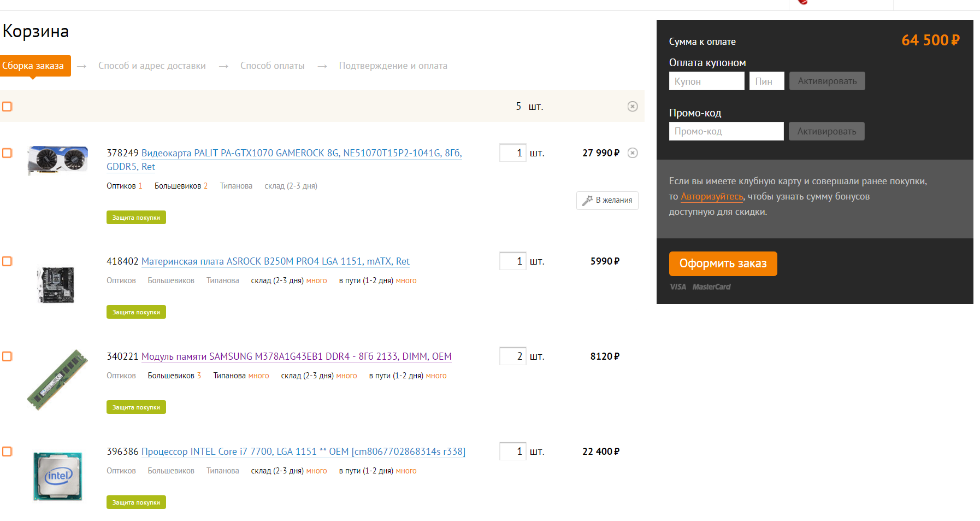
Task: Tick the select-all checkbox in the header row
Action: (x=7, y=106)
